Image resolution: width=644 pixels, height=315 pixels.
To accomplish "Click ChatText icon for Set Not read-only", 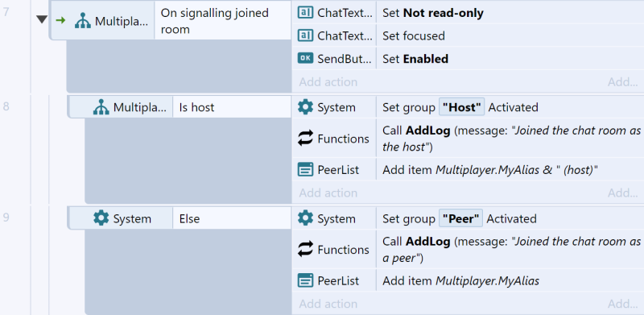I will pyautogui.click(x=305, y=13).
